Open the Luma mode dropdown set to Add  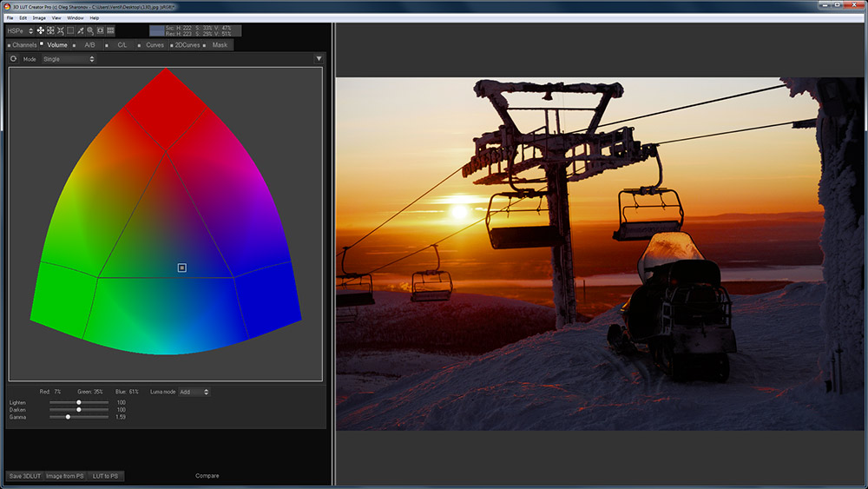tap(194, 392)
